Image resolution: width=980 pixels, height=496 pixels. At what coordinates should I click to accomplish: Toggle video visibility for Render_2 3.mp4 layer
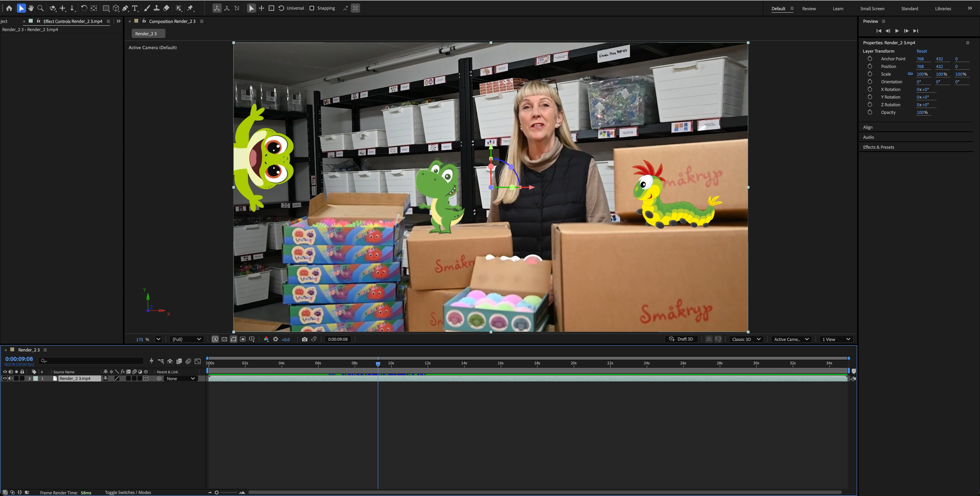tap(5, 378)
